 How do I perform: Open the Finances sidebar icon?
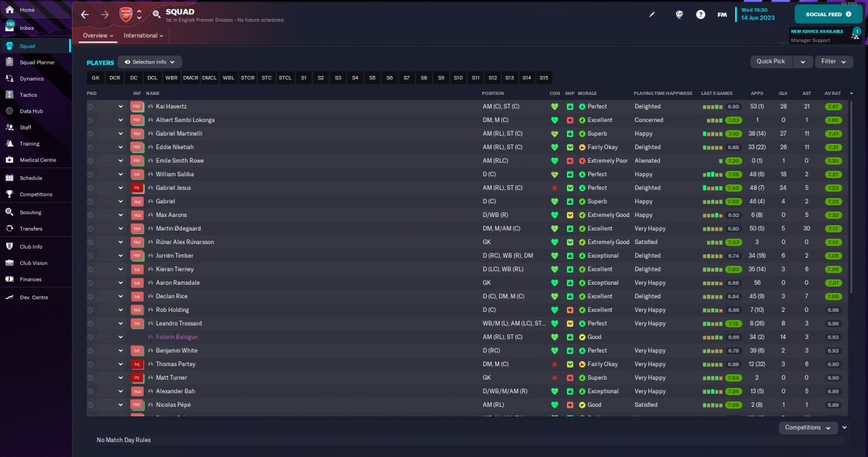pyautogui.click(x=9, y=279)
